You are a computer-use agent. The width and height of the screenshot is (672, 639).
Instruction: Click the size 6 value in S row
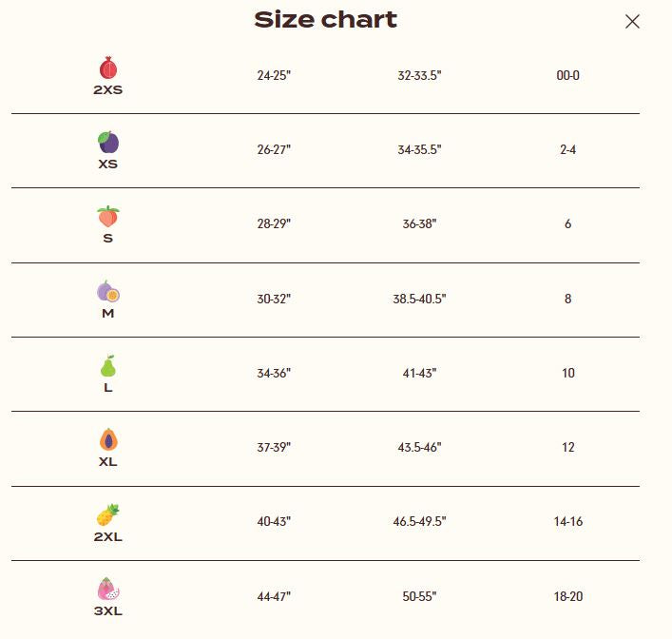pos(568,224)
